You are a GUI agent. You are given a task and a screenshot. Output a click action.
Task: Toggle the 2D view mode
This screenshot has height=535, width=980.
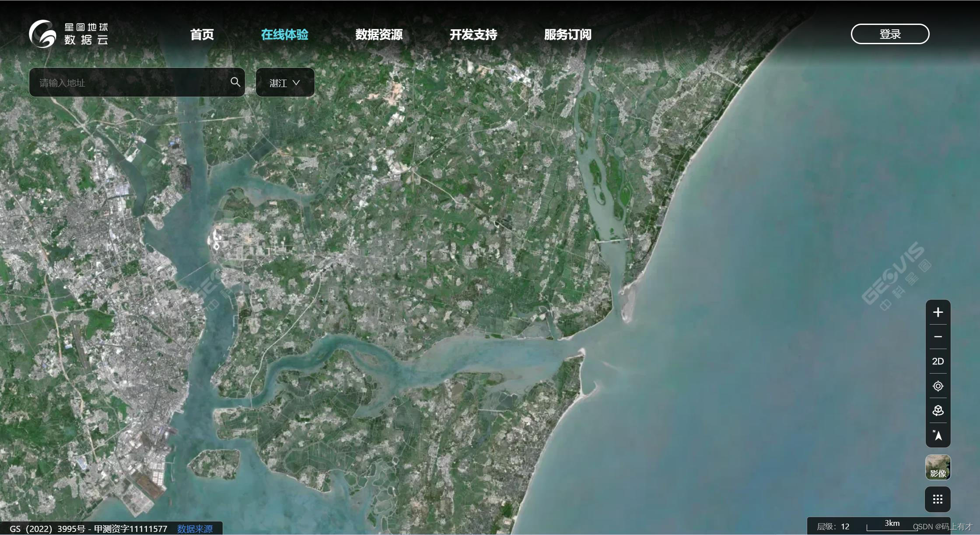938,361
